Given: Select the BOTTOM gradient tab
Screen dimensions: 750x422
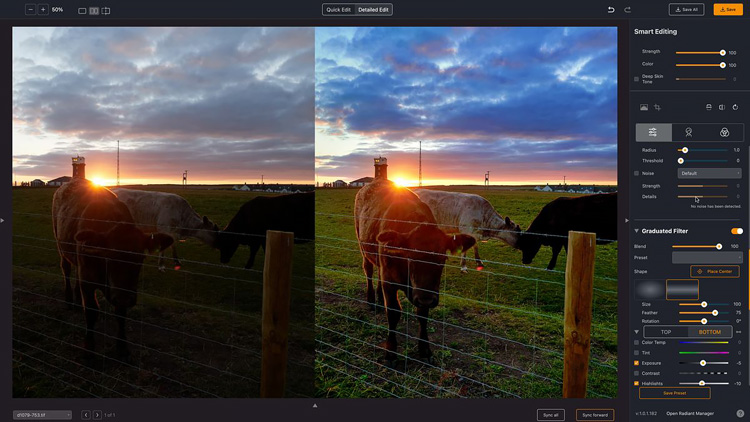Looking at the screenshot, I should pos(710,332).
